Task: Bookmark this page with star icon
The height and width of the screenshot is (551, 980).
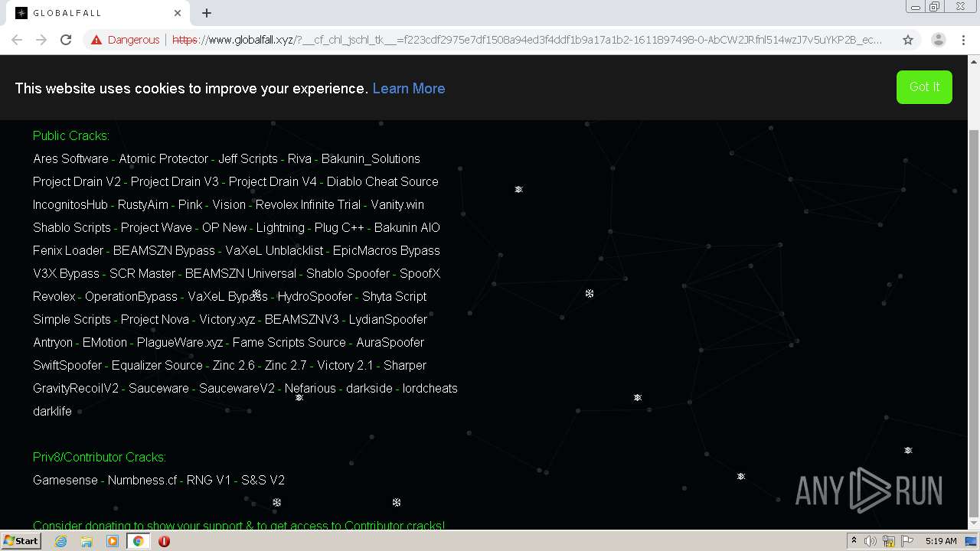Action: tap(908, 40)
